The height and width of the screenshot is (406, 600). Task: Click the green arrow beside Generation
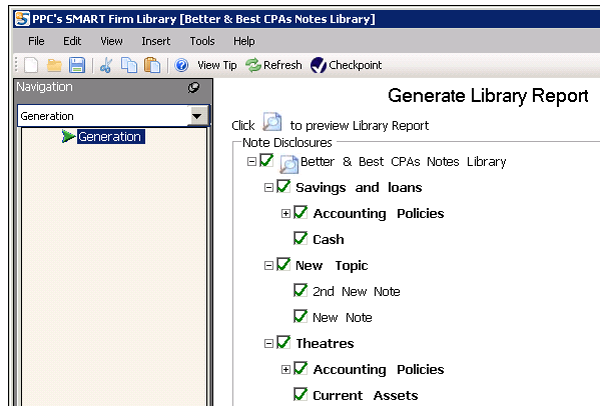coord(68,136)
